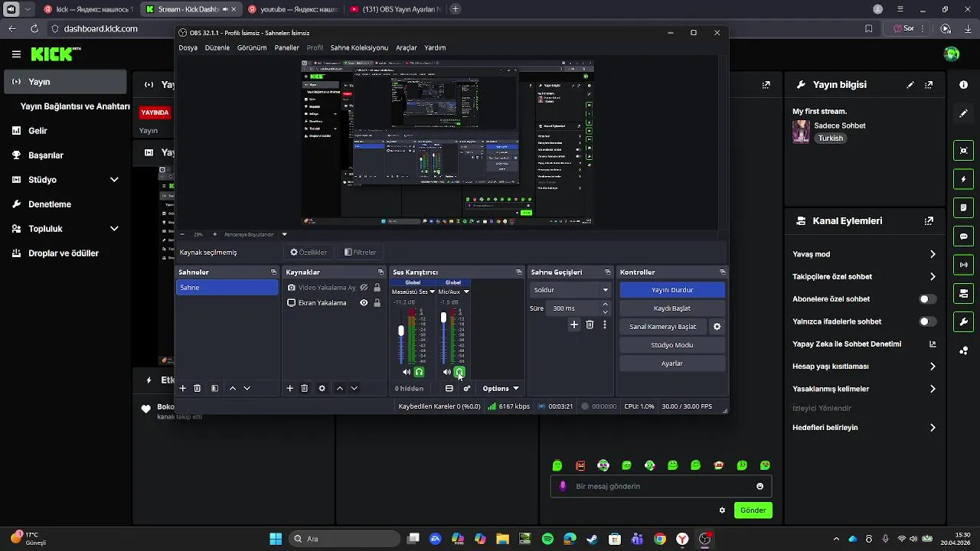Remove the transition with the trash icon
Viewport: 980px width, 551px height.
[x=590, y=324]
